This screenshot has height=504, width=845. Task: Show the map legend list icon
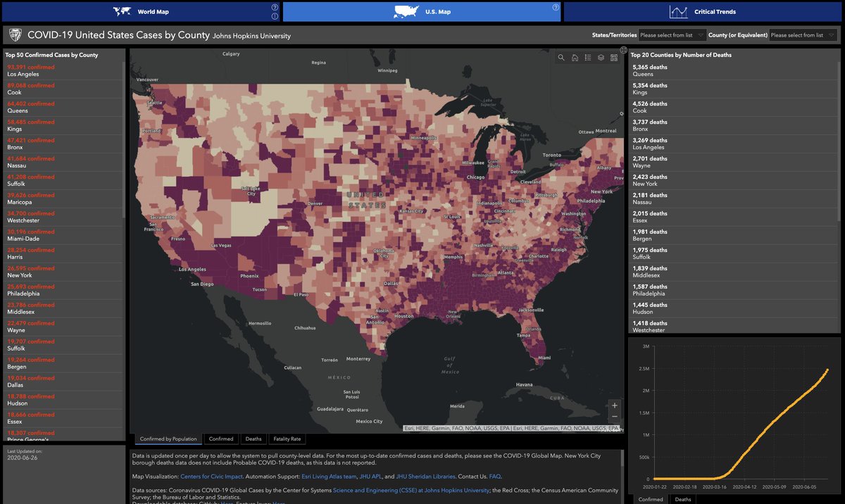pos(588,58)
